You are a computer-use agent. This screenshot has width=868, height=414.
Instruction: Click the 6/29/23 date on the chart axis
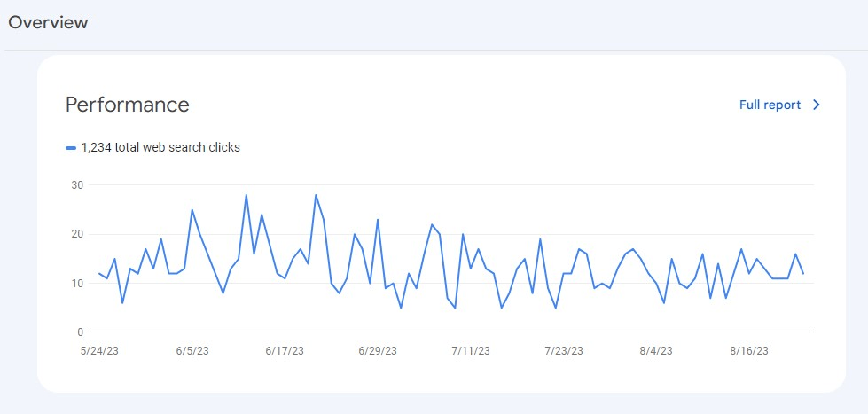(x=379, y=351)
